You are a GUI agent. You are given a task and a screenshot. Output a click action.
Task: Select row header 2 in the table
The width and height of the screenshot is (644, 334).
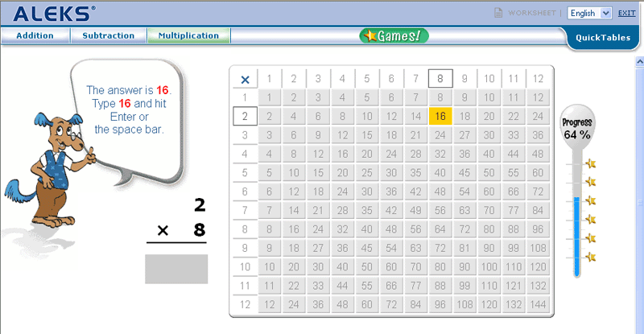click(x=245, y=116)
